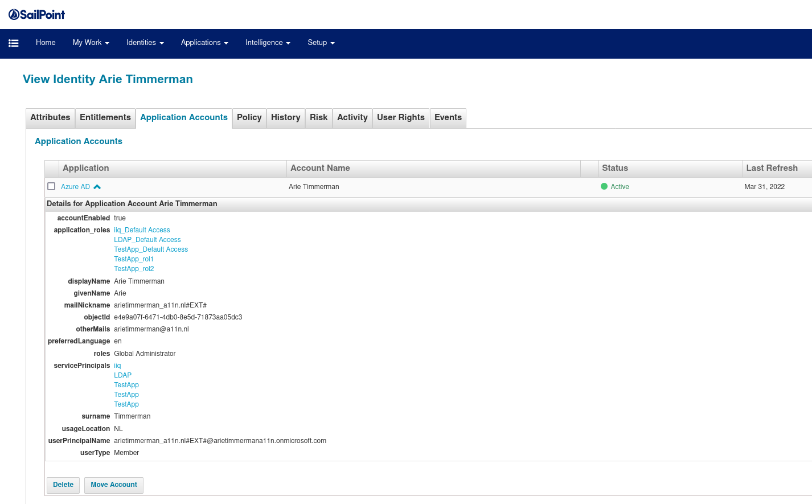This screenshot has height=504, width=812.
Task: Click the otherMails value arietimmerman@a11n.nl
Action: click(151, 329)
